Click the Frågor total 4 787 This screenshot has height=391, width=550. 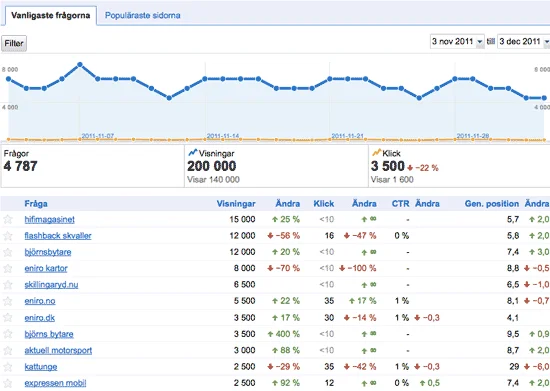pyautogui.click(x=20, y=166)
